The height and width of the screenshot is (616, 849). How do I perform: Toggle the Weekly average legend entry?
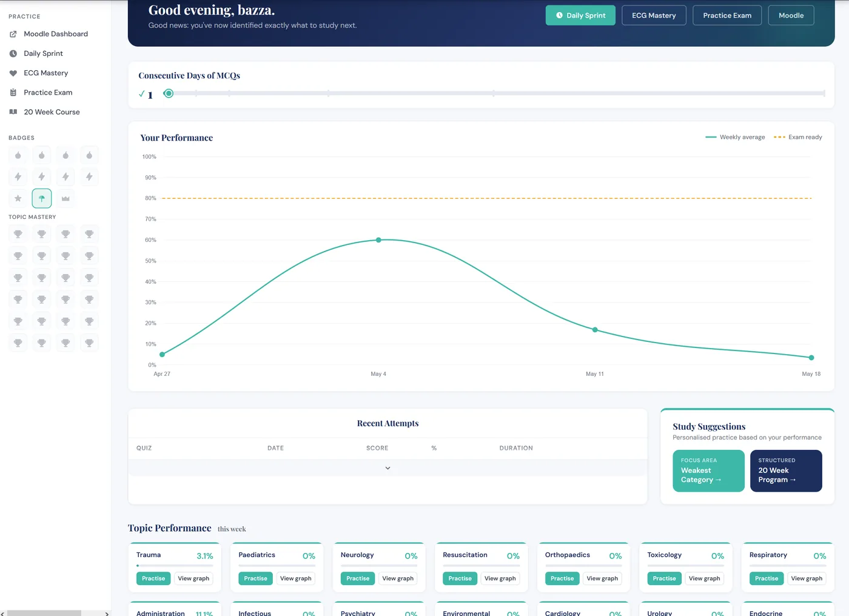click(x=735, y=137)
